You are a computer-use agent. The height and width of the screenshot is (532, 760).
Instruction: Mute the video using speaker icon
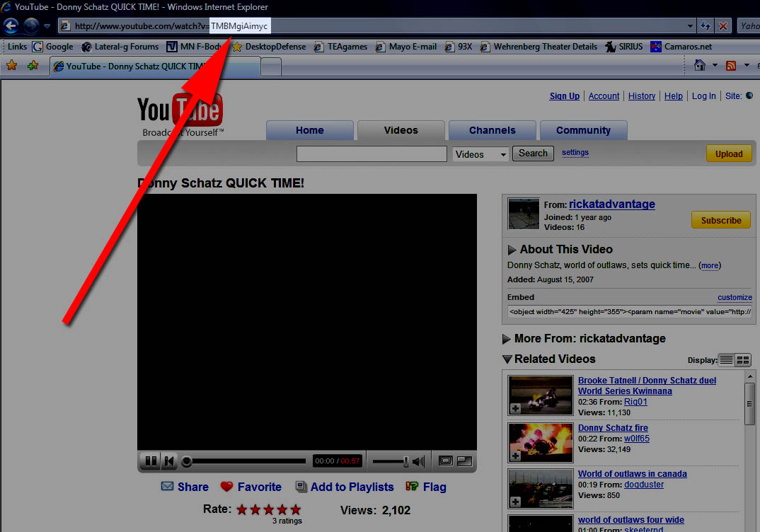tap(418, 461)
